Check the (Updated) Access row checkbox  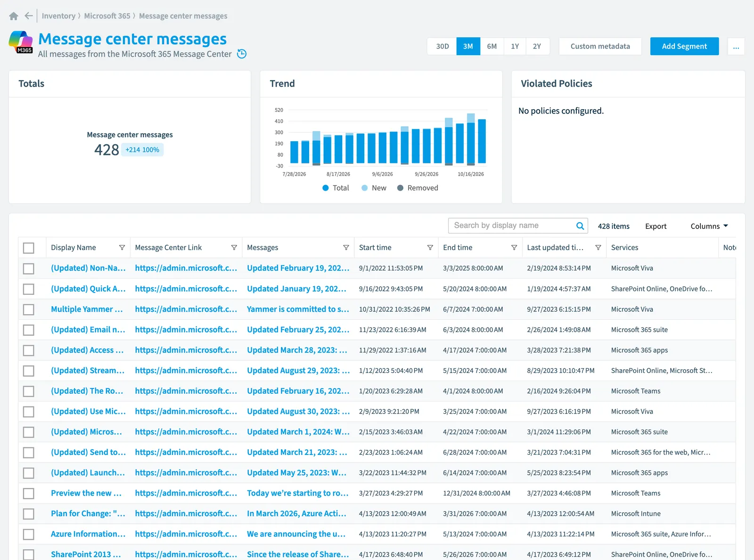(x=29, y=350)
